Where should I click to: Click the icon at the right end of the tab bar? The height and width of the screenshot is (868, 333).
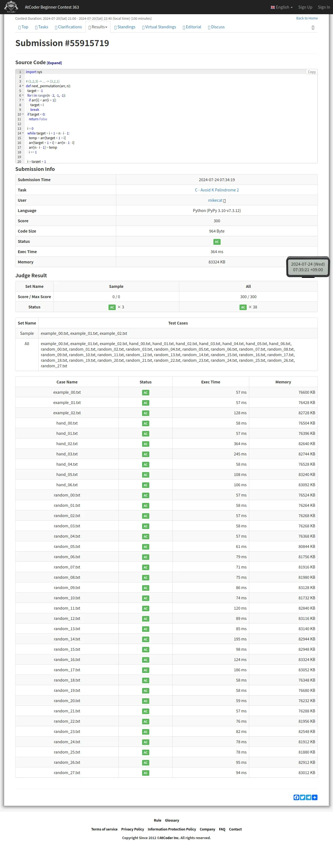[313, 27]
